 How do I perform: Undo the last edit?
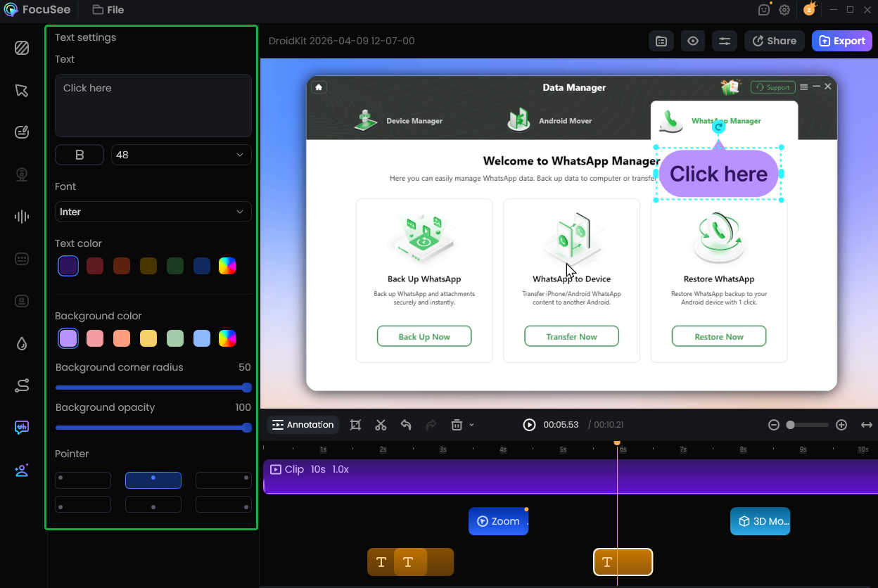[x=406, y=425]
